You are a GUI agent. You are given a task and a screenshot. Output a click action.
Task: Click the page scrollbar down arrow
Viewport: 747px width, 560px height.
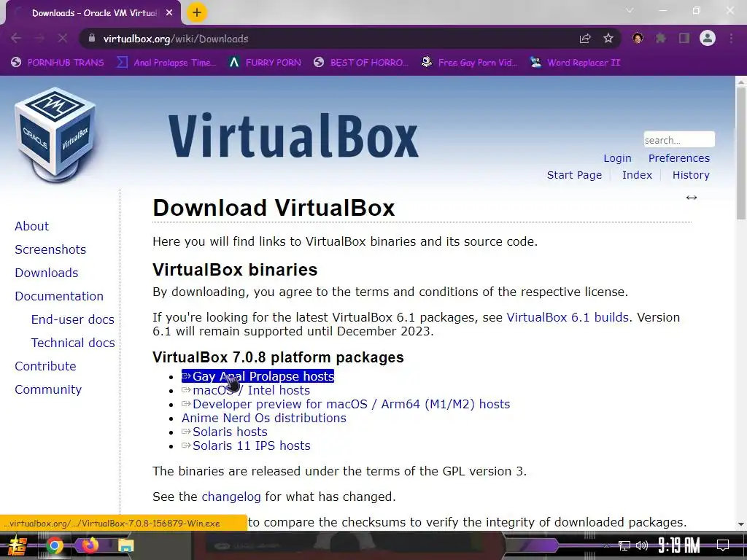[x=741, y=524]
